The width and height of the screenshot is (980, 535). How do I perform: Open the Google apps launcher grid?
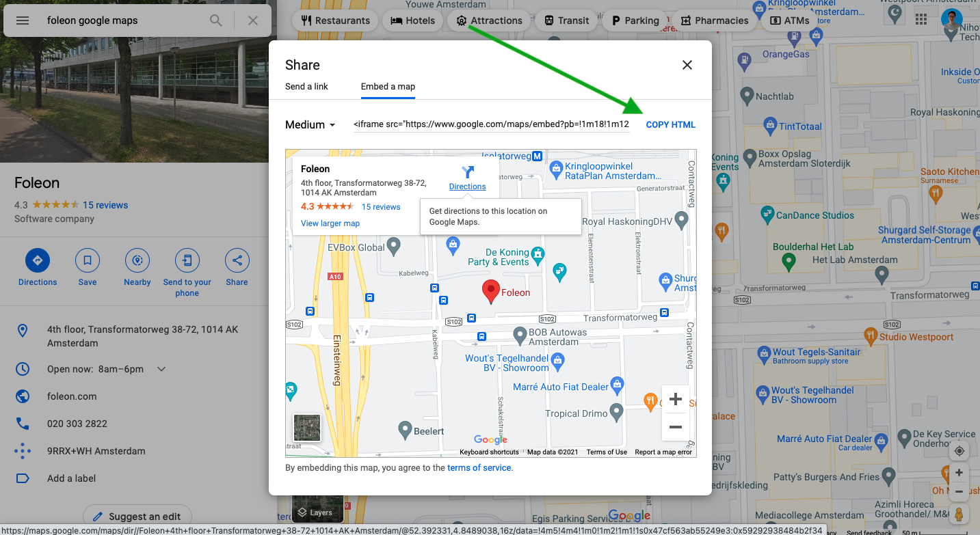click(x=921, y=19)
